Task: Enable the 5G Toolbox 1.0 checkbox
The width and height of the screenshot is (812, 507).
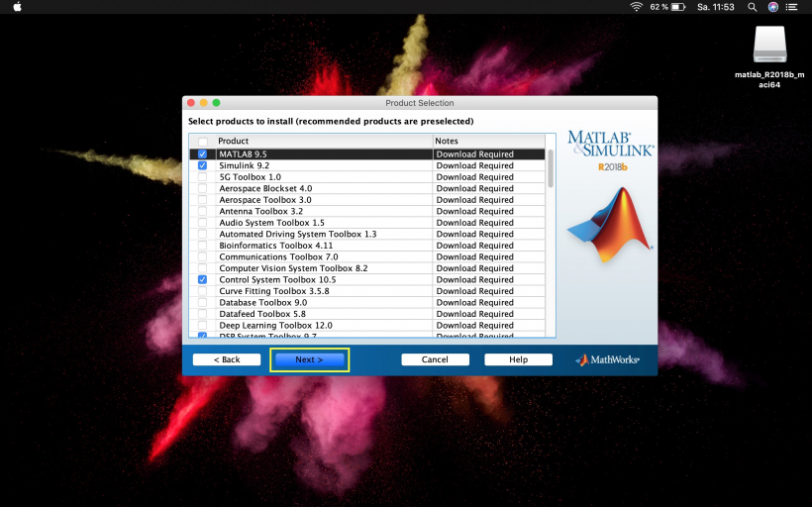Action: coord(203,177)
